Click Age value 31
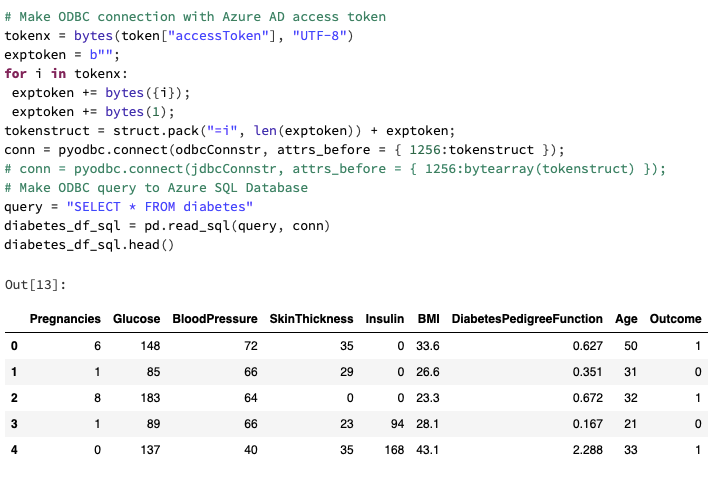 tap(631, 372)
